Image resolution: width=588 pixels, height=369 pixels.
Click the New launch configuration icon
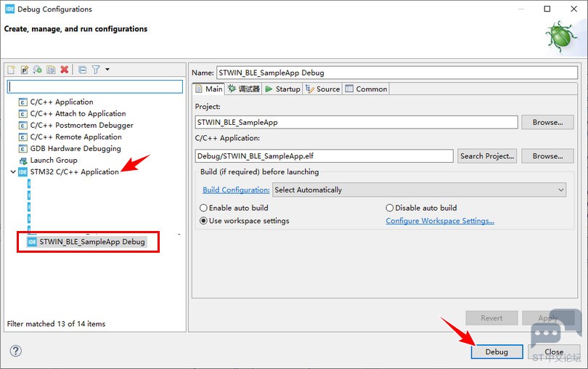pos(12,70)
